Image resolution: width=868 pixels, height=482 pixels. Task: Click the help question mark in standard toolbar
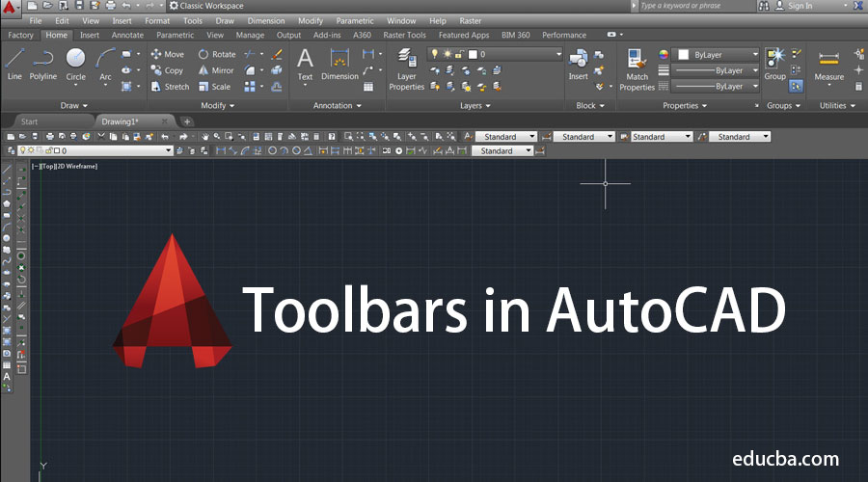click(332, 136)
